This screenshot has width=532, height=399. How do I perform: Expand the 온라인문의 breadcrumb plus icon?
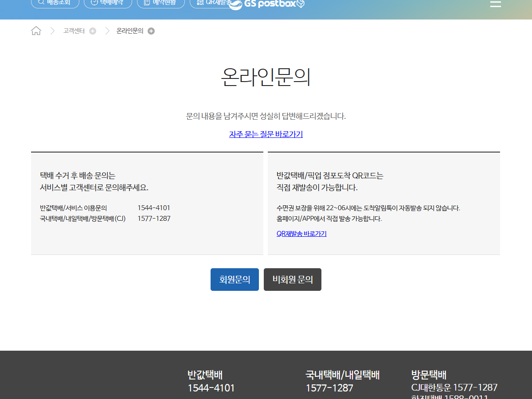point(151,31)
